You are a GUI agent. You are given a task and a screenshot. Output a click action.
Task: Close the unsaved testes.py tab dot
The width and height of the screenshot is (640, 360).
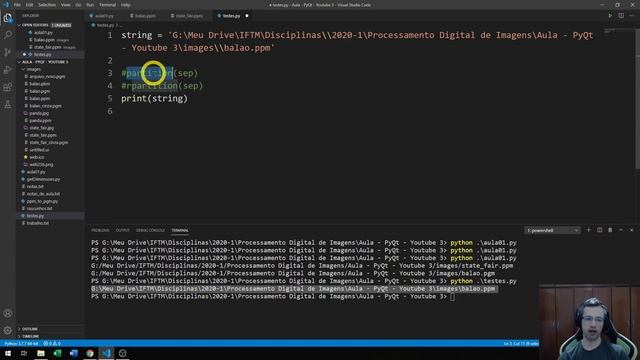247,16
